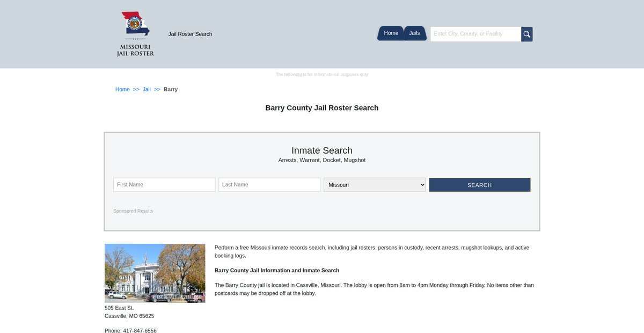The image size is (644, 333).
Task: Open the Home tab in header
Action: point(391,33)
